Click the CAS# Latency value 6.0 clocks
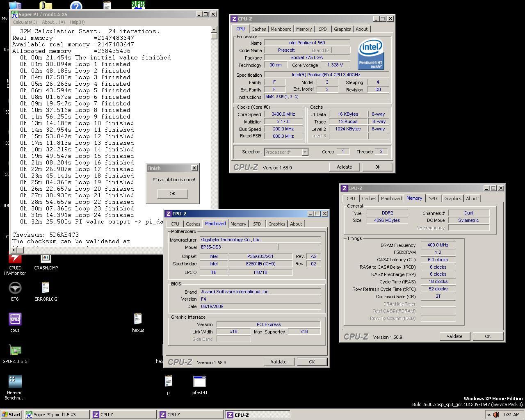The height and width of the screenshot is (420, 525). [438, 260]
